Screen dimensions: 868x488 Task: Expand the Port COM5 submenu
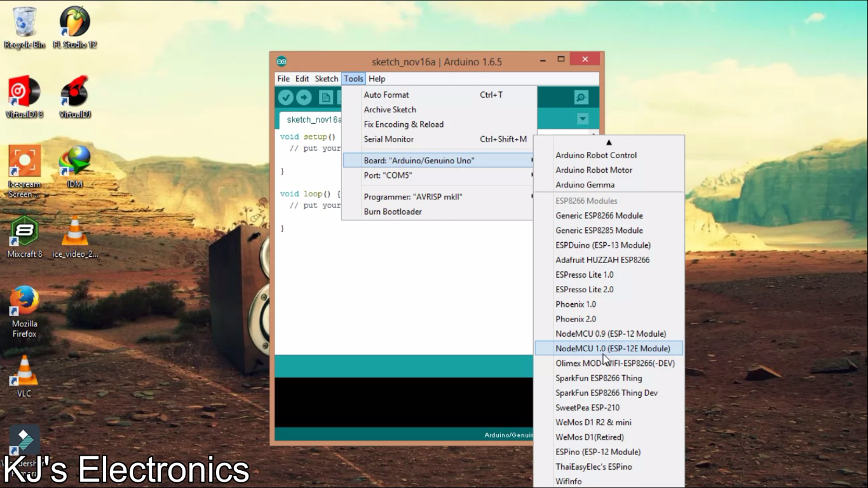[439, 175]
